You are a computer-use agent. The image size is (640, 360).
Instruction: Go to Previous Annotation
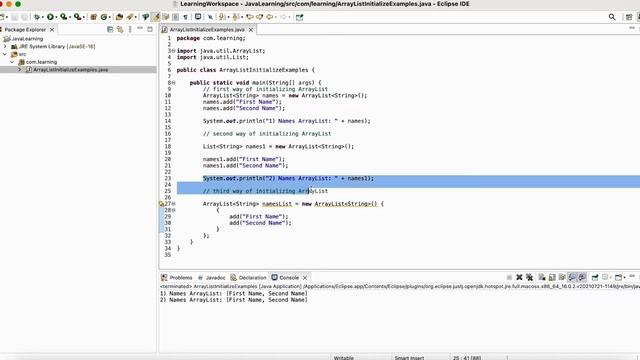click(x=235, y=17)
